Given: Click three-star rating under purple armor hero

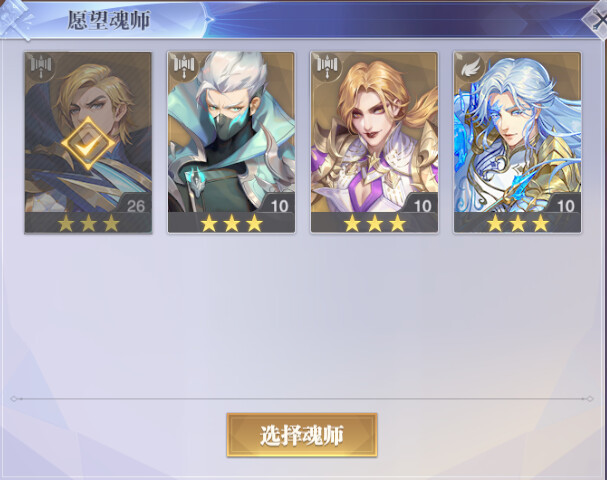Looking at the screenshot, I should [375, 223].
